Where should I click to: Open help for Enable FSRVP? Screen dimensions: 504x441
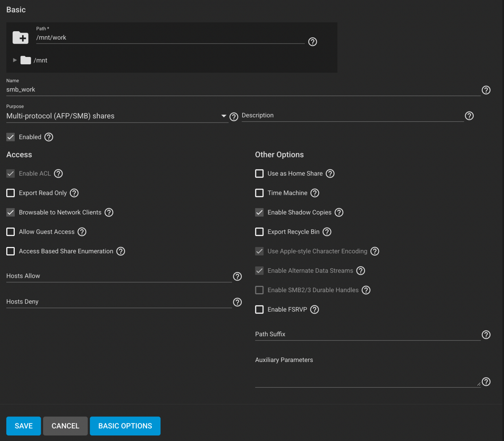[315, 309]
